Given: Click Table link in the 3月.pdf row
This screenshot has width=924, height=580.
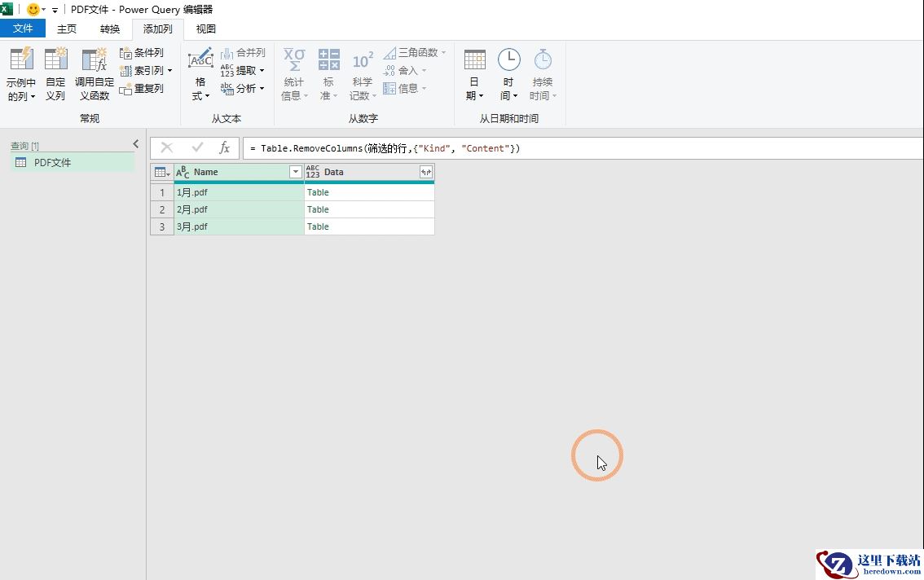Looking at the screenshot, I should (x=318, y=226).
